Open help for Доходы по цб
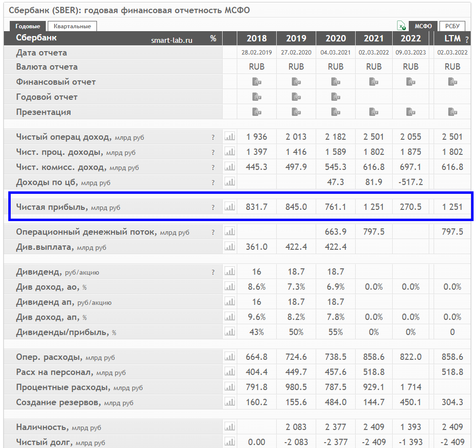The height and width of the screenshot is (448, 476). pyautogui.click(x=213, y=183)
